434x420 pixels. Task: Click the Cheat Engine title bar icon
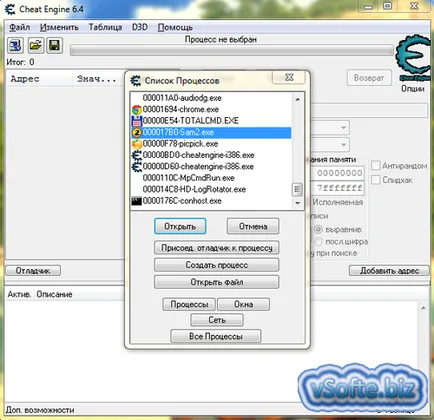pyautogui.click(x=10, y=9)
